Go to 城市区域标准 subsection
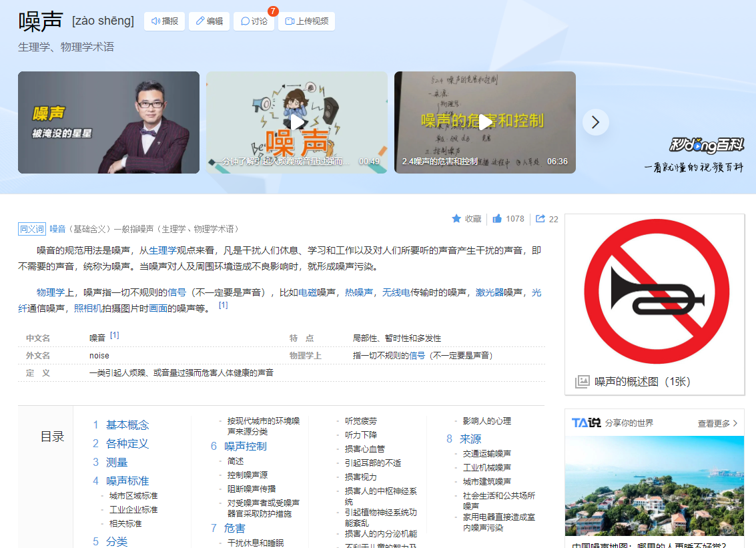This screenshot has height=548, width=756. click(133, 495)
